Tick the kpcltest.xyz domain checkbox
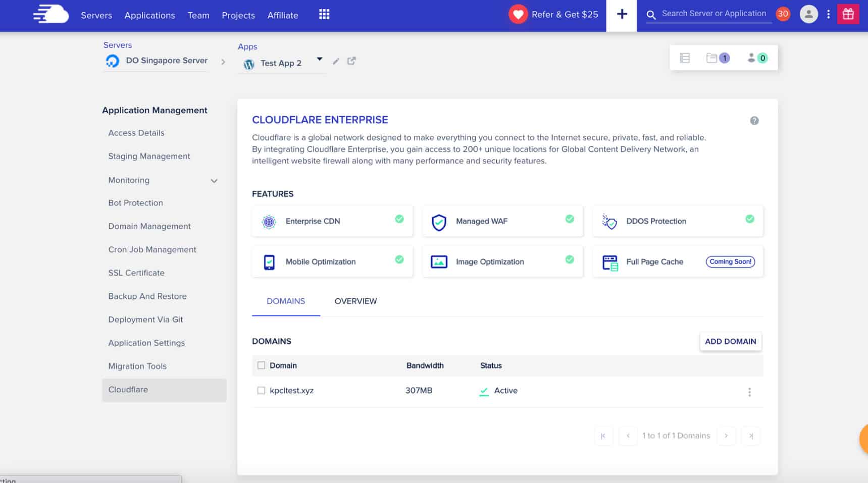This screenshot has height=483, width=868. (261, 391)
